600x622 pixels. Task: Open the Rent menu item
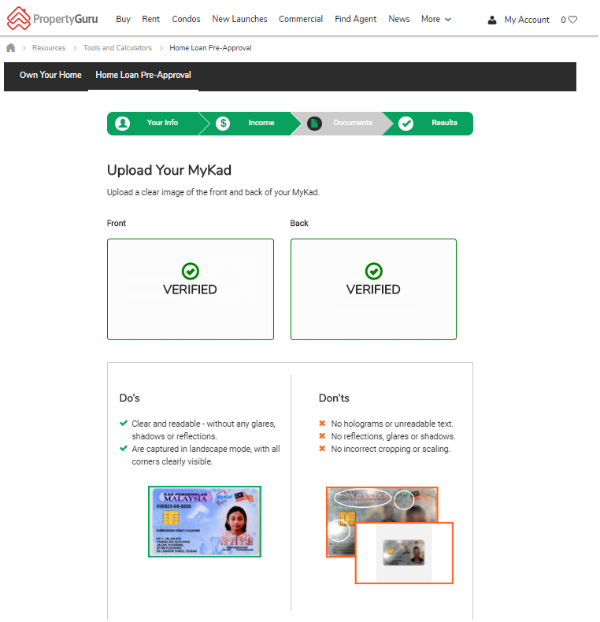151,19
